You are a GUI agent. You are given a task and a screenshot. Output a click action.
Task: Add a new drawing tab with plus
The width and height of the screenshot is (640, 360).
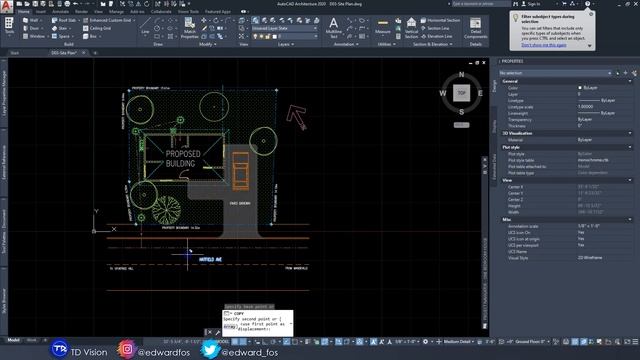click(x=95, y=53)
